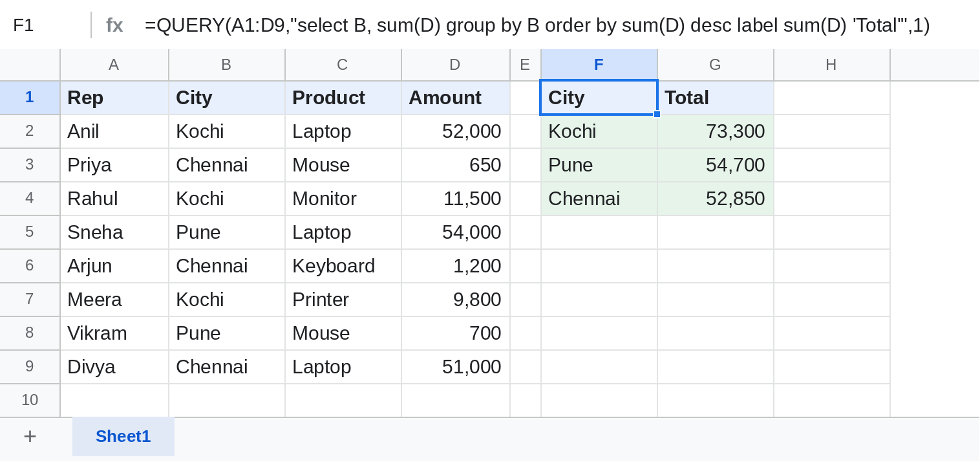The height and width of the screenshot is (462, 980).
Task: Click the amount cell "650"
Action: [456, 165]
